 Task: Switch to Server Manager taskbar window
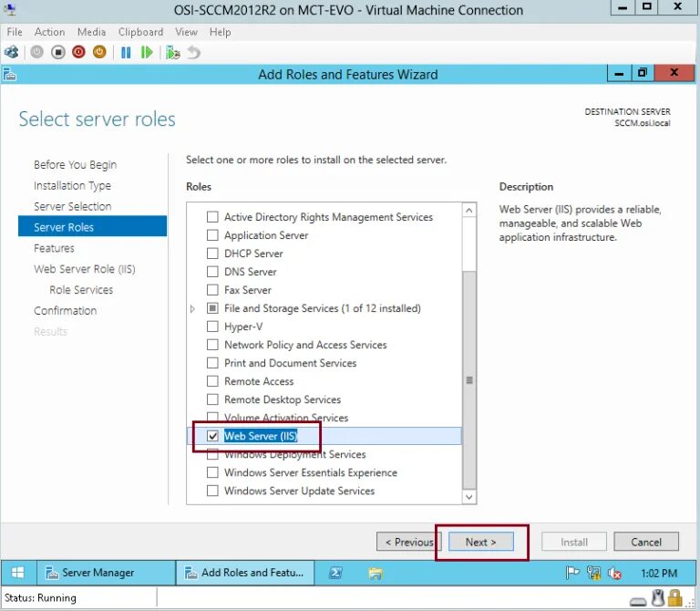[106, 573]
